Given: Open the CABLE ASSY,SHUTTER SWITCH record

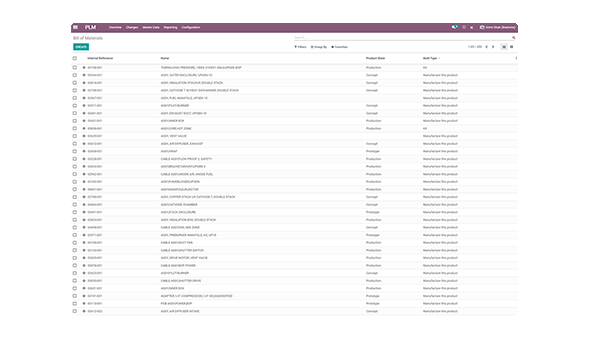Looking at the screenshot, I should 182,250.
